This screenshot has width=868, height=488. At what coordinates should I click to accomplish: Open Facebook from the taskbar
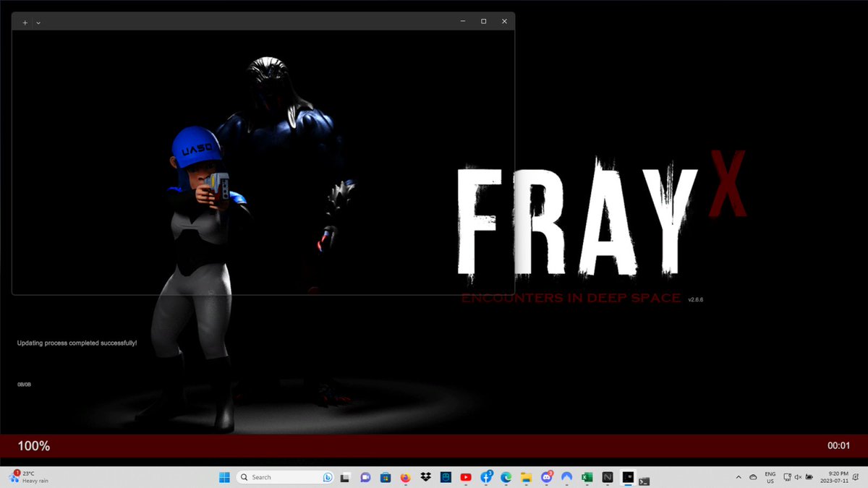[487, 477]
